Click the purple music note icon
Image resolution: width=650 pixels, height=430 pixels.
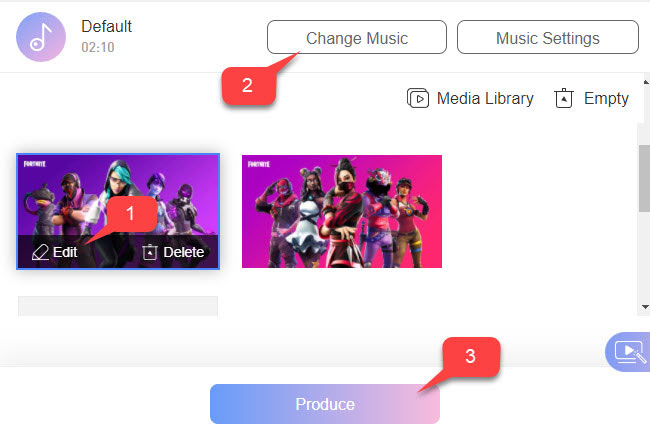[41, 37]
